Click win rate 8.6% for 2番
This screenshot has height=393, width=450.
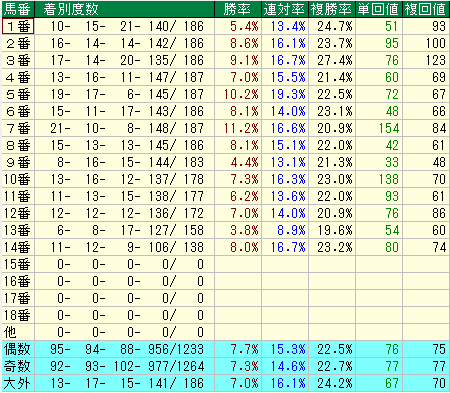coord(244,43)
